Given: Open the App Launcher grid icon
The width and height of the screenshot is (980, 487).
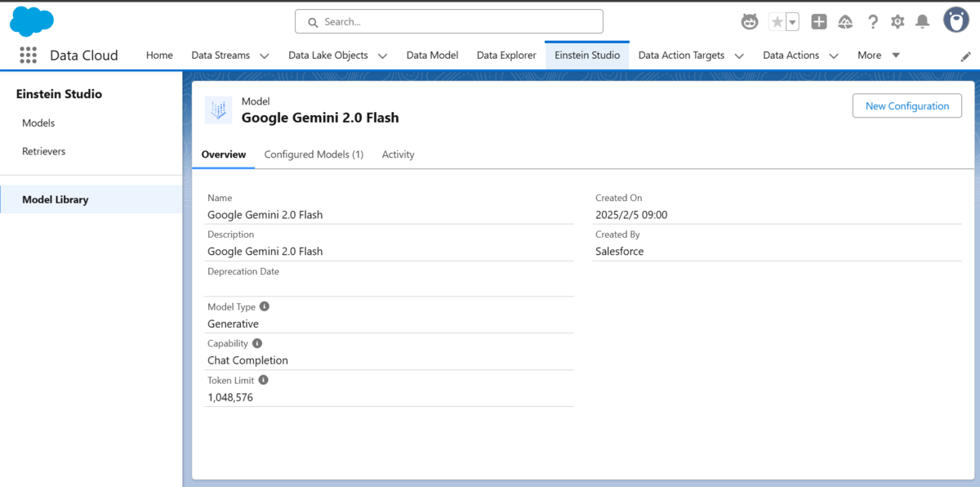Looking at the screenshot, I should [x=28, y=55].
